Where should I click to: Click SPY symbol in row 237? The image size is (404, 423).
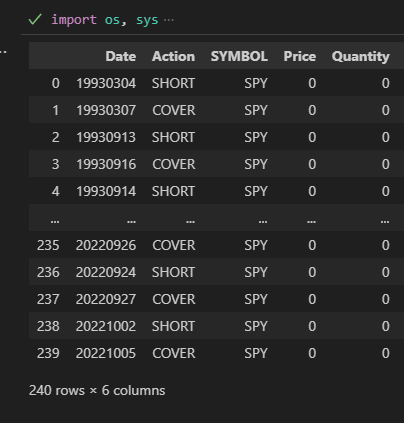(256, 299)
